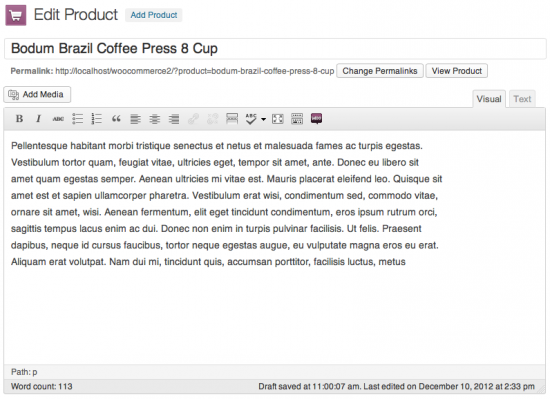This screenshot has width=550, height=399.
Task: Switch to the Text editor tab
Action: (522, 99)
